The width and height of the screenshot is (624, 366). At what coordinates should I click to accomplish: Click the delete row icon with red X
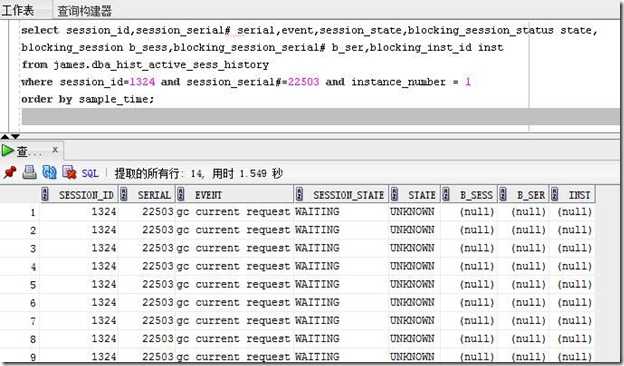click(x=69, y=173)
